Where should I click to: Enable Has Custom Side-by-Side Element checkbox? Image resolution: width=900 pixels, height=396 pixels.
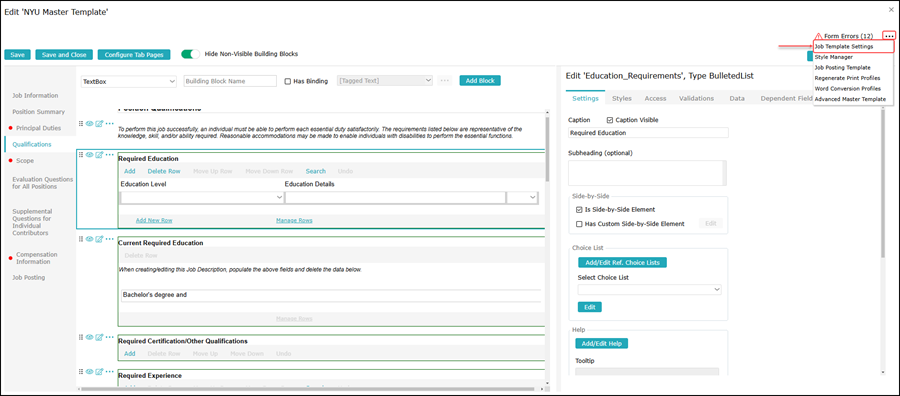579,224
